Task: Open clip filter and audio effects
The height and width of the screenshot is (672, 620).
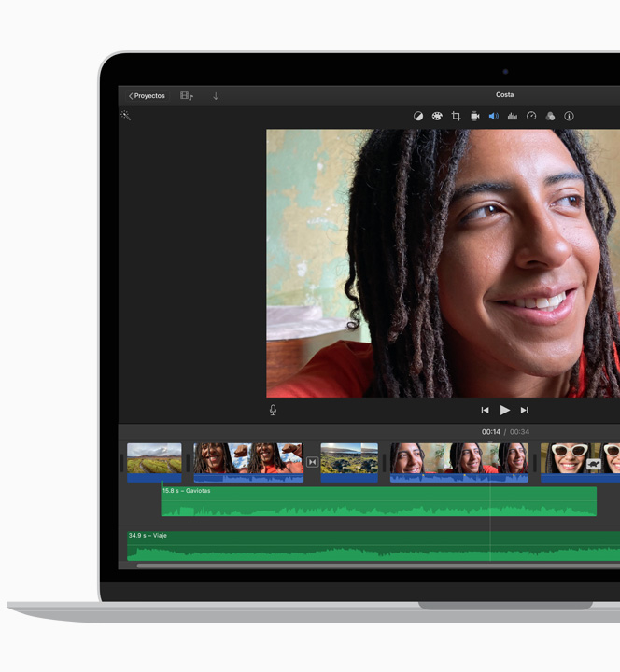Action: pyautogui.click(x=550, y=117)
